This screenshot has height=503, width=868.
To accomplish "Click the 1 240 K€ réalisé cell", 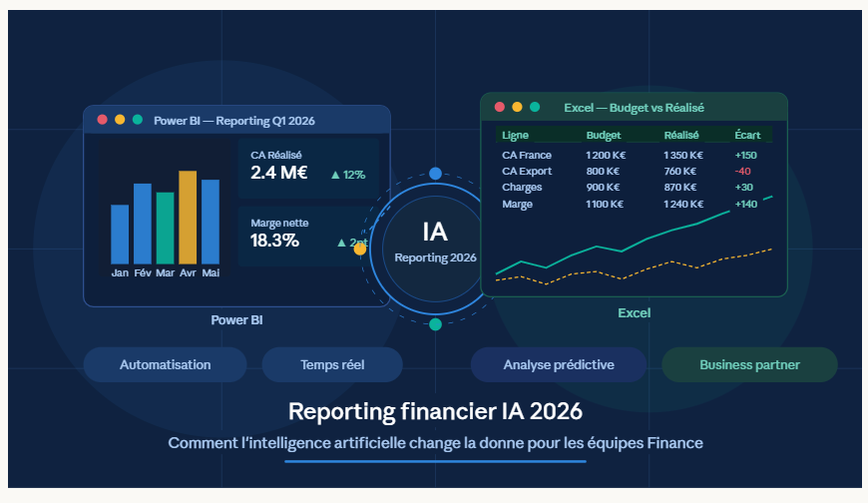I will [683, 204].
